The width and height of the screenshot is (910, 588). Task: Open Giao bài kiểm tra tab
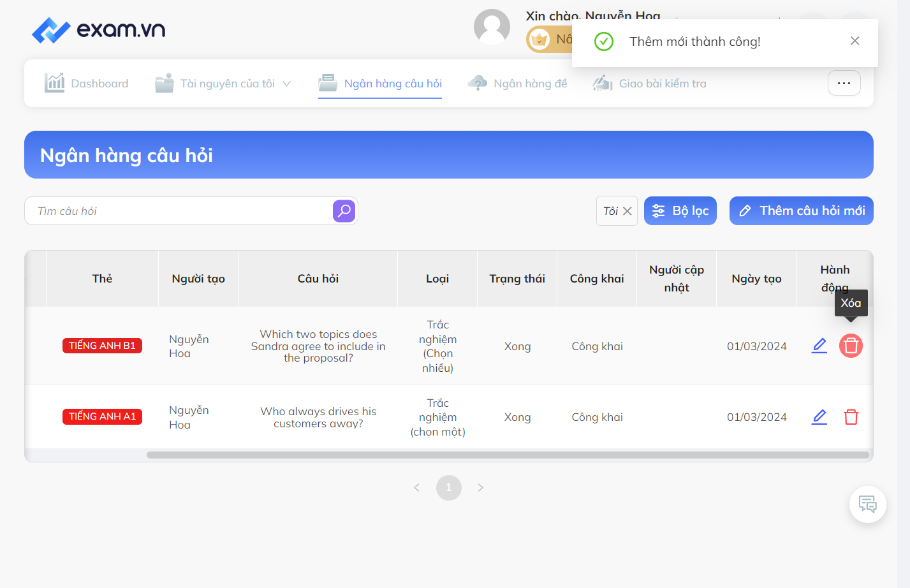tap(649, 84)
